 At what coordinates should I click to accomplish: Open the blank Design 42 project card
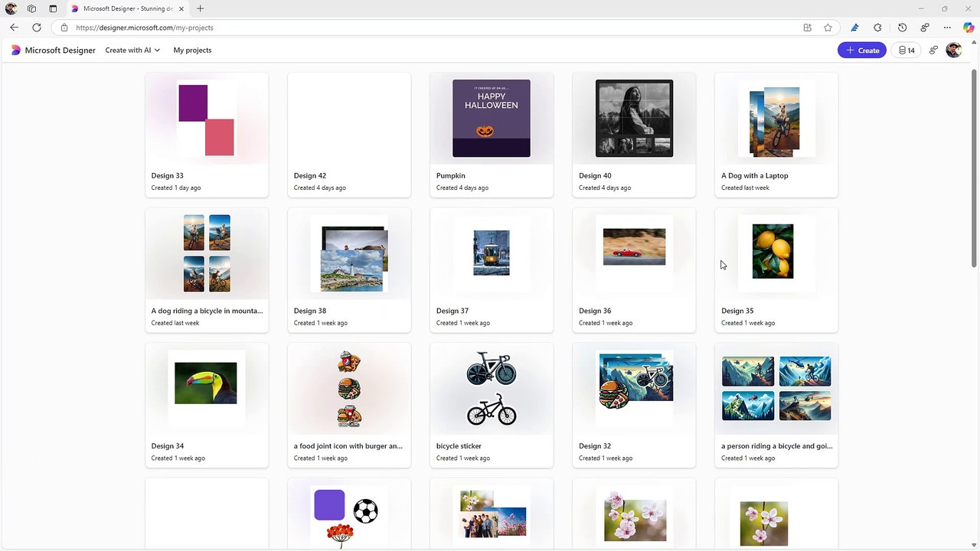point(349,135)
